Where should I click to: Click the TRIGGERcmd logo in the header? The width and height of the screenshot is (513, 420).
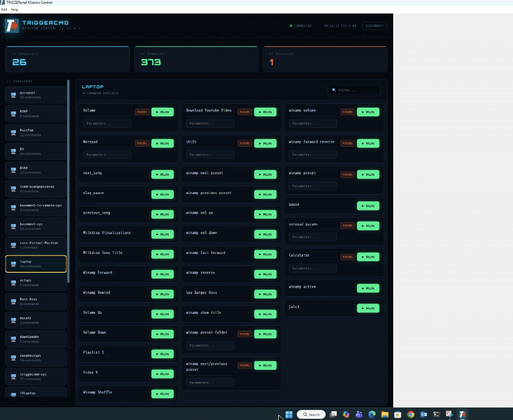tap(12, 26)
